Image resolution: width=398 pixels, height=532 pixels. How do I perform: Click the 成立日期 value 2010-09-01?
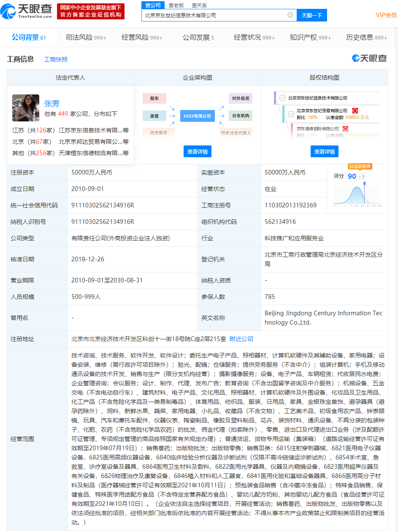[x=87, y=189]
